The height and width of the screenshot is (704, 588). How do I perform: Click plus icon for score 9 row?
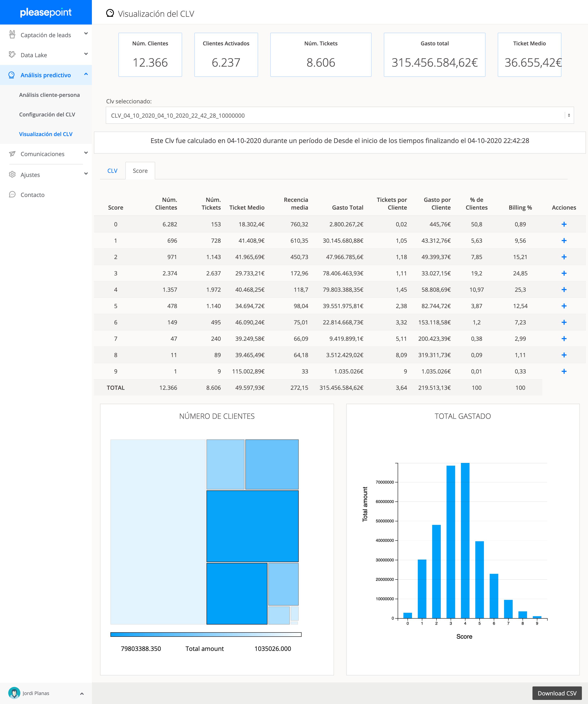tap(564, 371)
